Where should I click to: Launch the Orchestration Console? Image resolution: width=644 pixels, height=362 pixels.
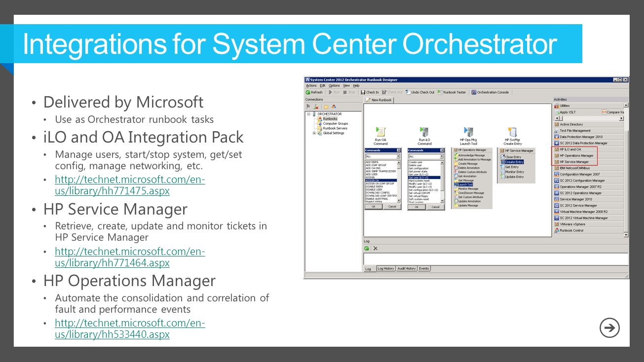(490, 92)
